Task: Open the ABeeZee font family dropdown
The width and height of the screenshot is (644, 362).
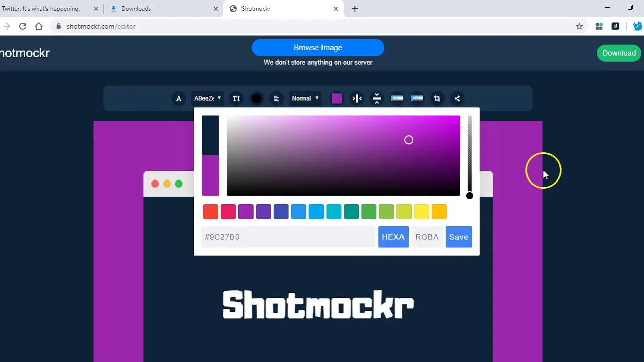Action: pyautogui.click(x=207, y=98)
